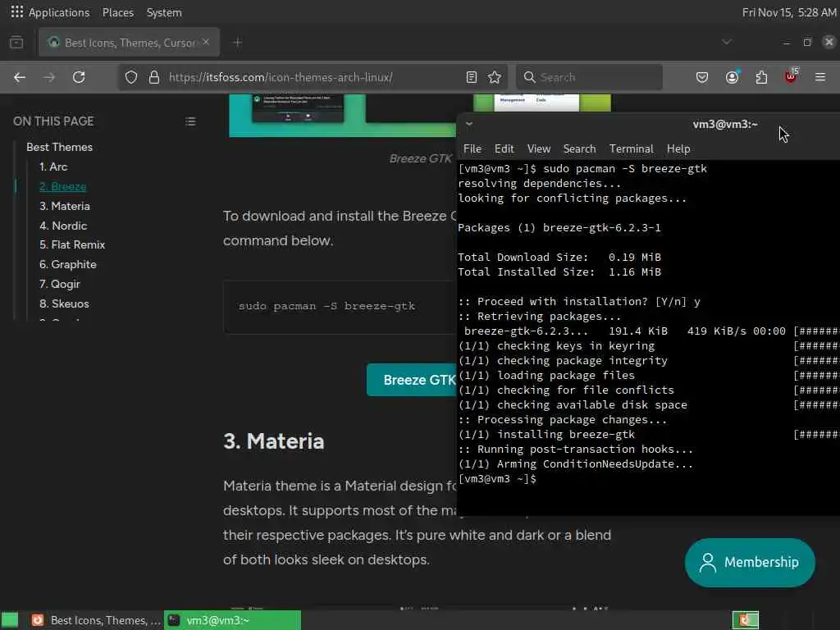Image resolution: width=840 pixels, height=630 pixels.
Task: Click the site security padlock icon
Action: [154, 77]
